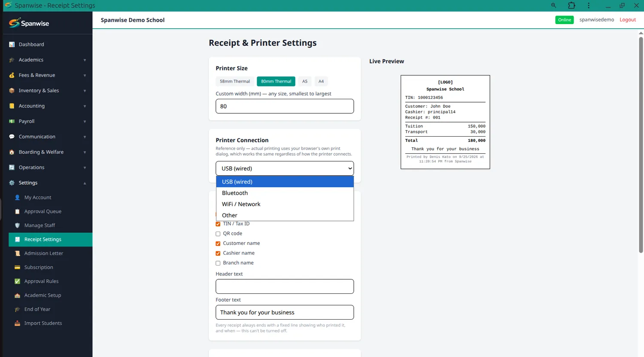This screenshot has width=644, height=357.
Task: Close the Printer Connection USB (wired) dropdown
Action: [x=285, y=168]
